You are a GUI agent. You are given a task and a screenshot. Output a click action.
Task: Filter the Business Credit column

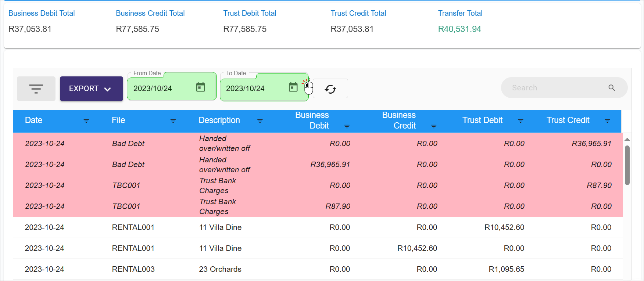point(434,126)
